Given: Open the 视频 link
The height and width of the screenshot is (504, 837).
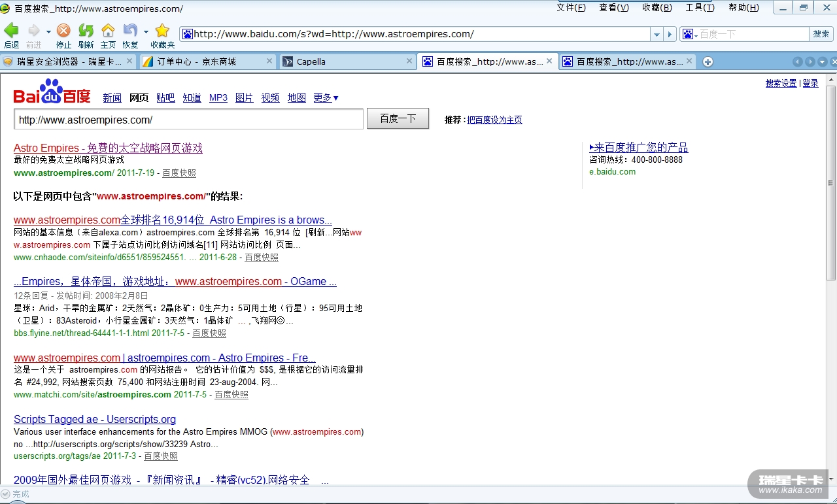Looking at the screenshot, I should [x=270, y=98].
